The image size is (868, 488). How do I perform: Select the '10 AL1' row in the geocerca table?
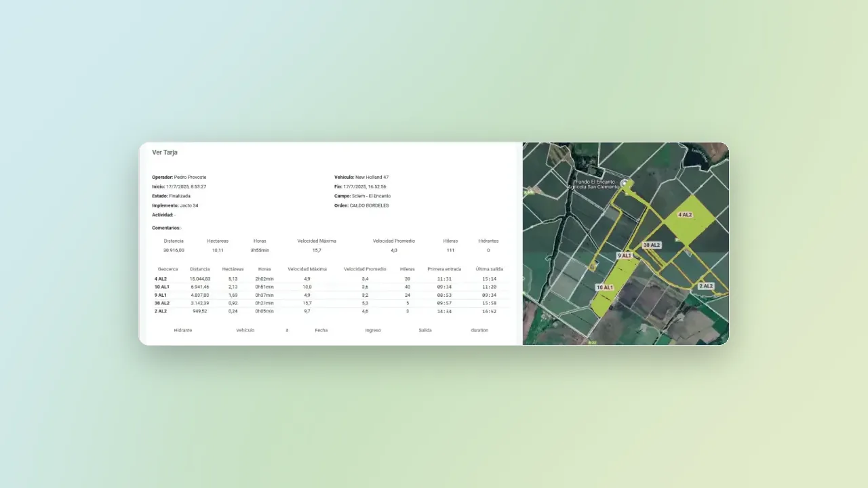point(331,287)
